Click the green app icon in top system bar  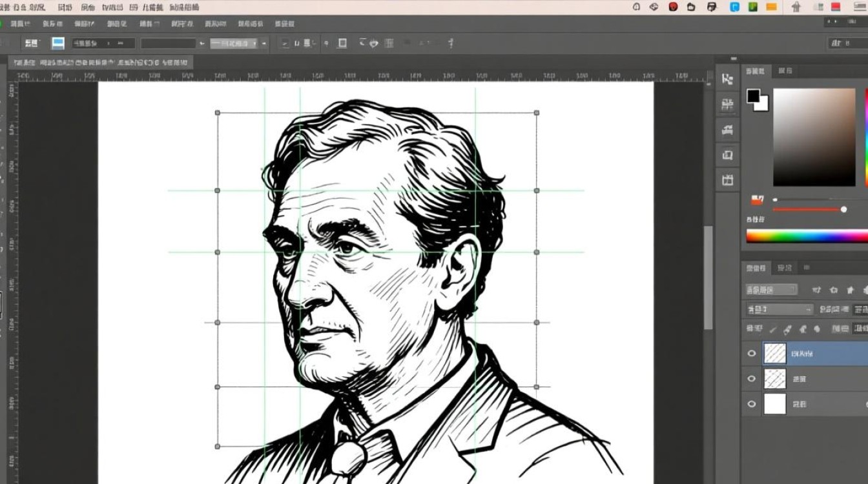click(752, 7)
